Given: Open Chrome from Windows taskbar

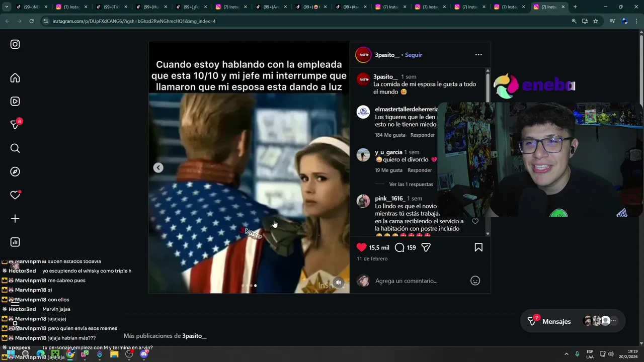Looking at the screenshot, I should pyautogui.click(x=70, y=354).
